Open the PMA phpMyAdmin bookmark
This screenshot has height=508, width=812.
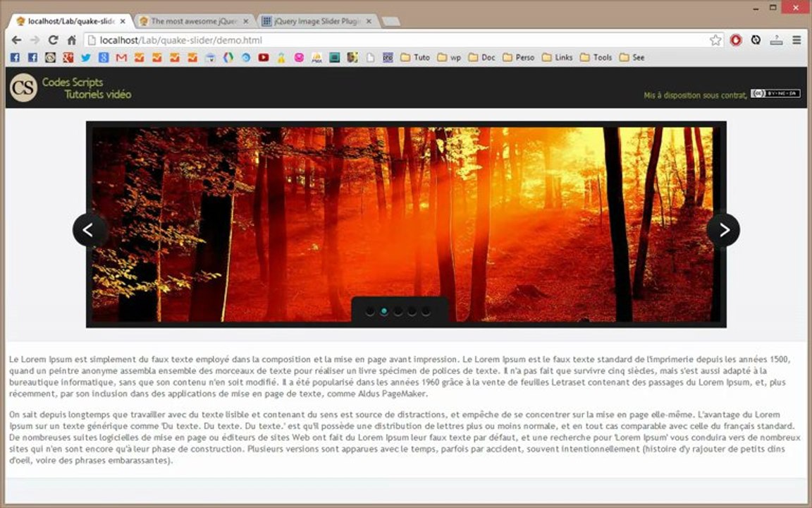317,58
